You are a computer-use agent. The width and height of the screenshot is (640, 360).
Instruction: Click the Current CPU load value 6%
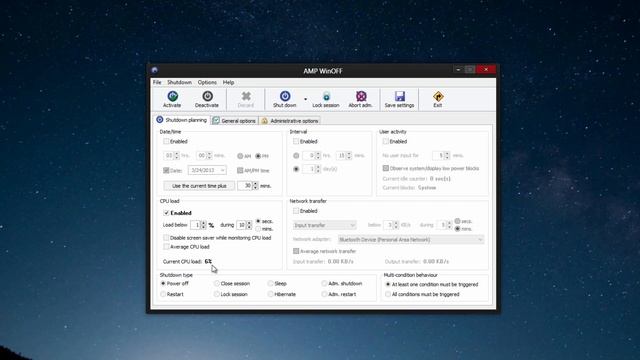[208, 261]
